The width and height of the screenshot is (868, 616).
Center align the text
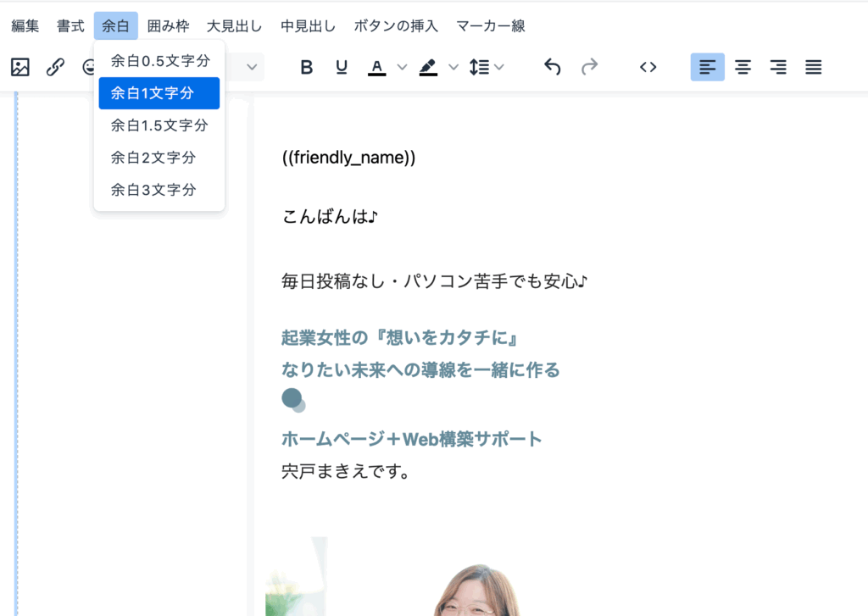pyautogui.click(x=743, y=67)
